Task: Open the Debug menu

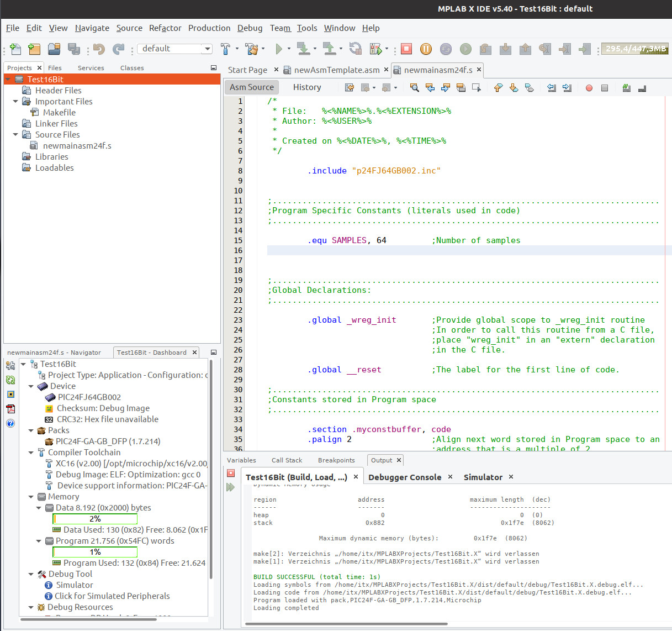Action: pos(250,28)
